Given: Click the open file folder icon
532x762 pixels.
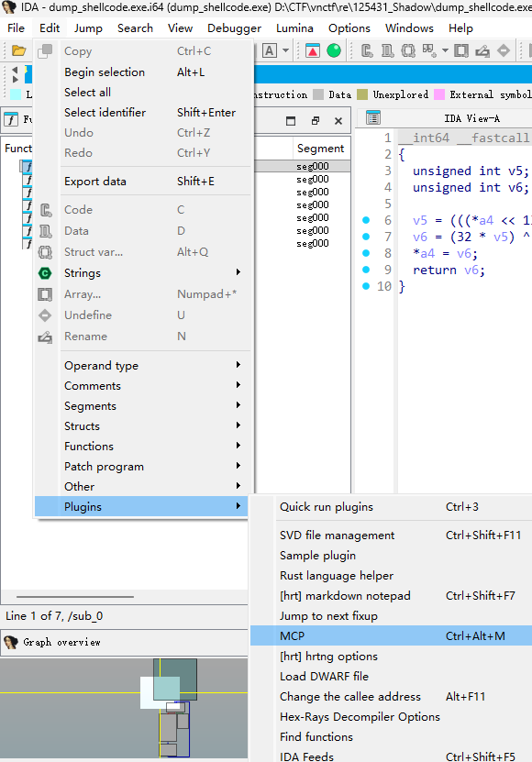Looking at the screenshot, I should [x=18, y=50].
